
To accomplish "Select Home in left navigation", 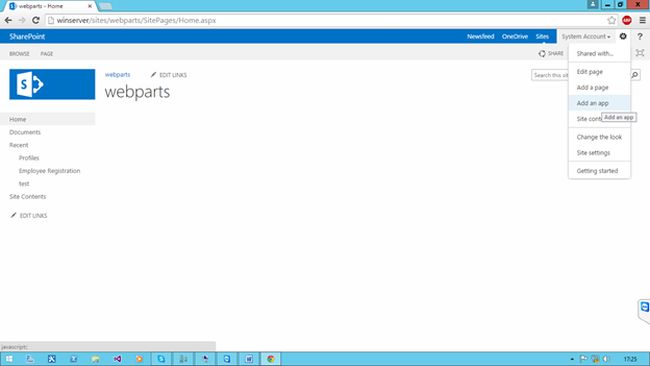I will (x=47, y=119).
